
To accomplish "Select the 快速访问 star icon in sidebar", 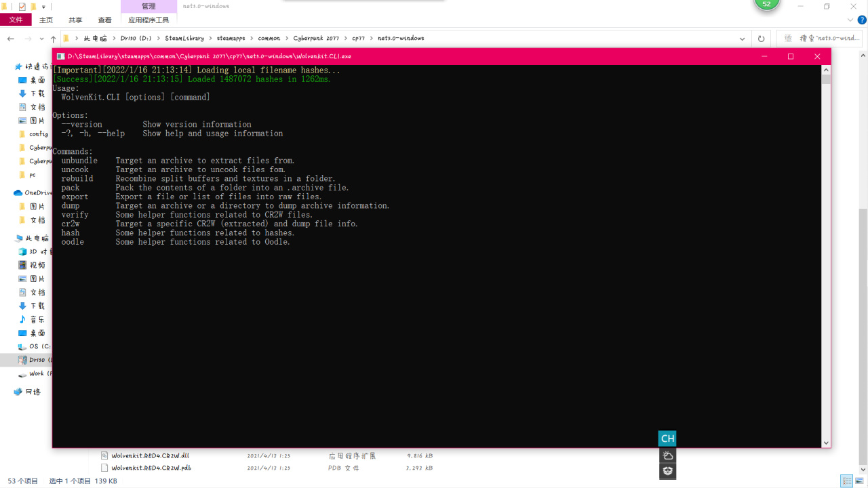I will click(x=18, y=66).
